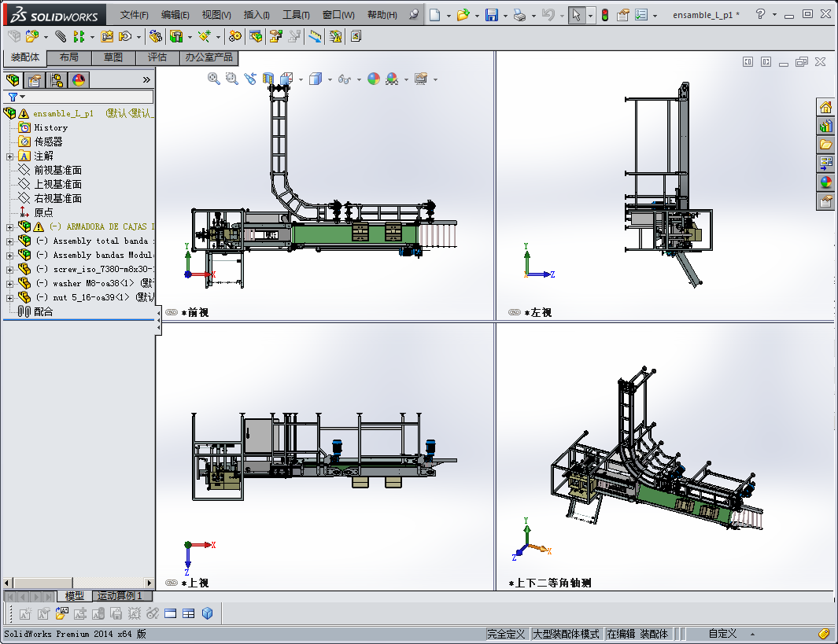Click the Previous View icon
The height and width of the screenshot is (644, 838).
[x=249, y=79]
